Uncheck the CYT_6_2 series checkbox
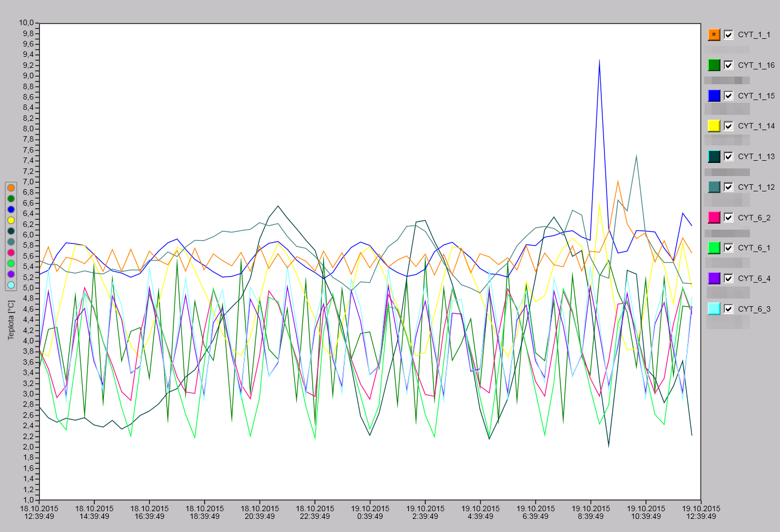The height and width of the screenshot is (532, 780). click(x=729, y=218)
